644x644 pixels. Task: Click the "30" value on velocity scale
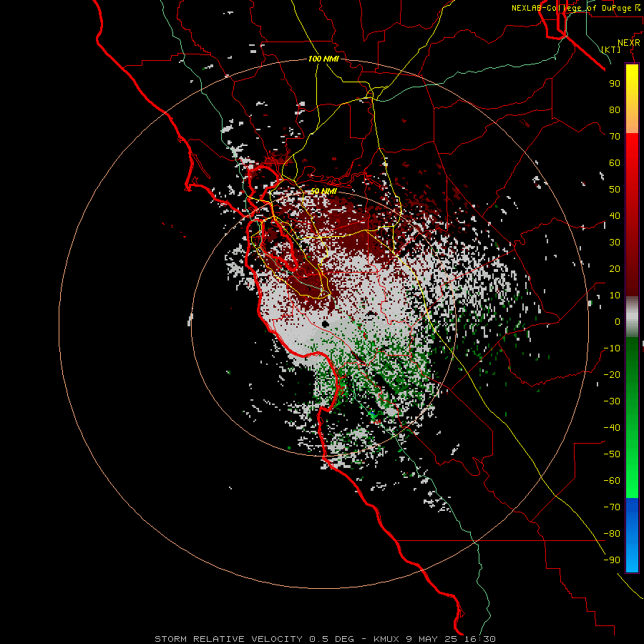tap(615, 243)
